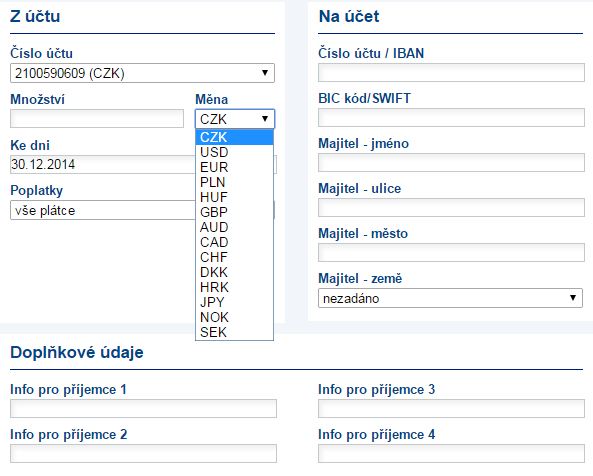This screenshot has height=476, width=593.
Task: Pick JPY in the open dropdown
Action: pos(234,302)
